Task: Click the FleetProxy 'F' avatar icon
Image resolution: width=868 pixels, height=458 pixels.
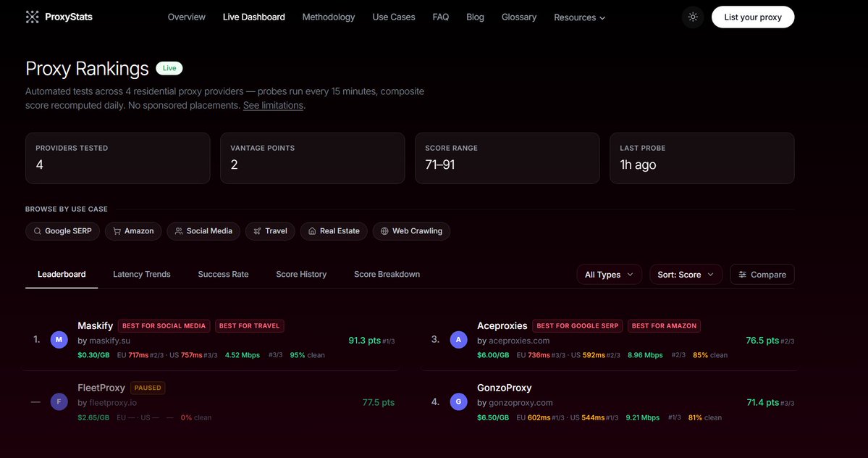Action: [x=59, y=401]
